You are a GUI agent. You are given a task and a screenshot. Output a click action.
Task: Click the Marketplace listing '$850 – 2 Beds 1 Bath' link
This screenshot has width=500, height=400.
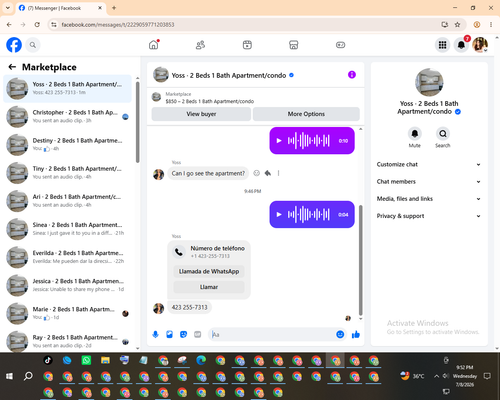[x=210, y=101]
